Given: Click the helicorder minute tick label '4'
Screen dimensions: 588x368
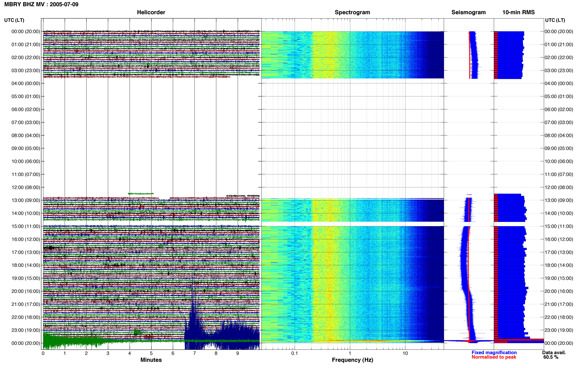Looking at the screenshot, I should (x=130, y=353).
